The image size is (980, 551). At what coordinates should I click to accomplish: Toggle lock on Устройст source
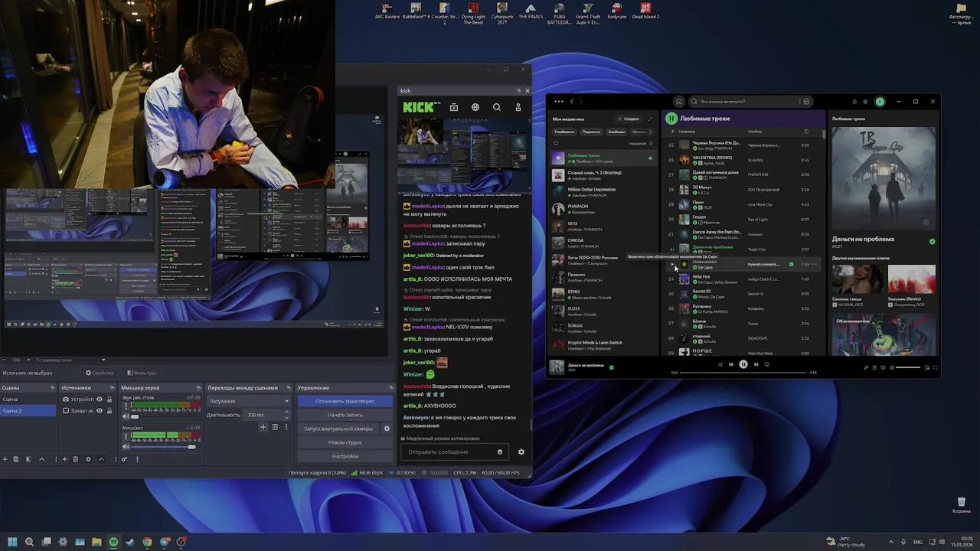[109, 399]
